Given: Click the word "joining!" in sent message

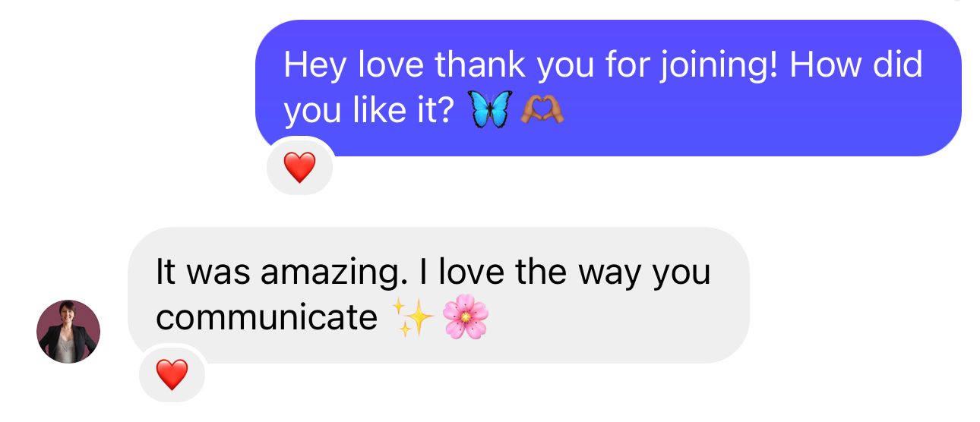Looking at the screenshot, I should coord(719,65).
